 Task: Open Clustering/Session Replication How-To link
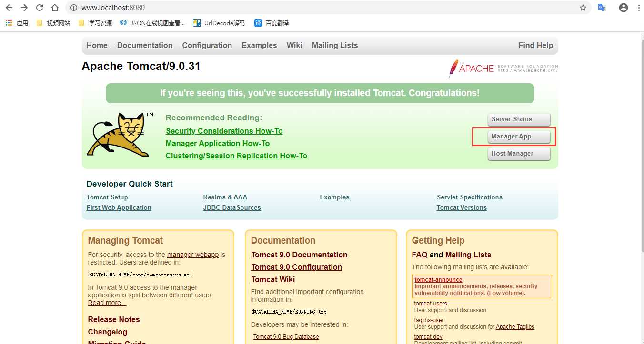coord(236,156)
